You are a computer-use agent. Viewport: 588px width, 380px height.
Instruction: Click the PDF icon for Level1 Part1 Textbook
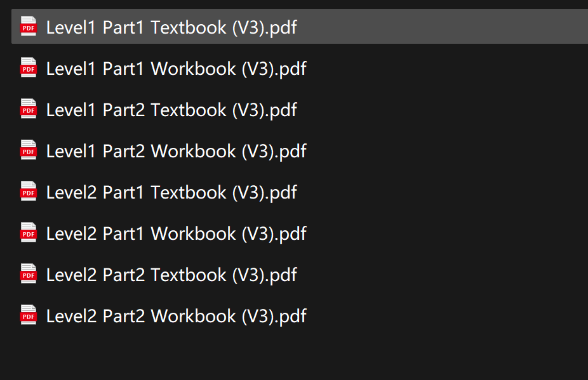[28, 27]
